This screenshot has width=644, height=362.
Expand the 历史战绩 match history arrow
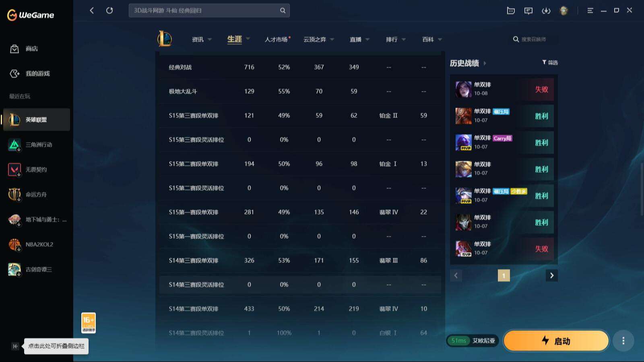click(485, 63)
